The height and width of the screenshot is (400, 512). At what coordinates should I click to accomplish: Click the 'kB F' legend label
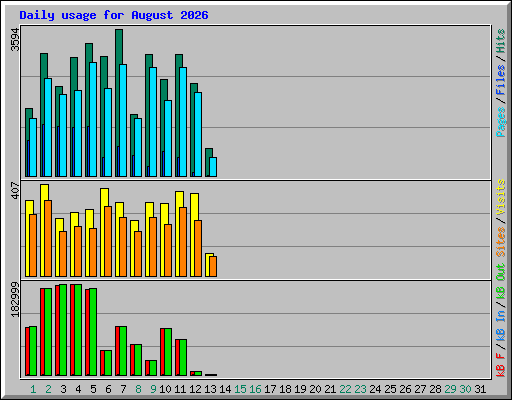(x=501, y=364)
